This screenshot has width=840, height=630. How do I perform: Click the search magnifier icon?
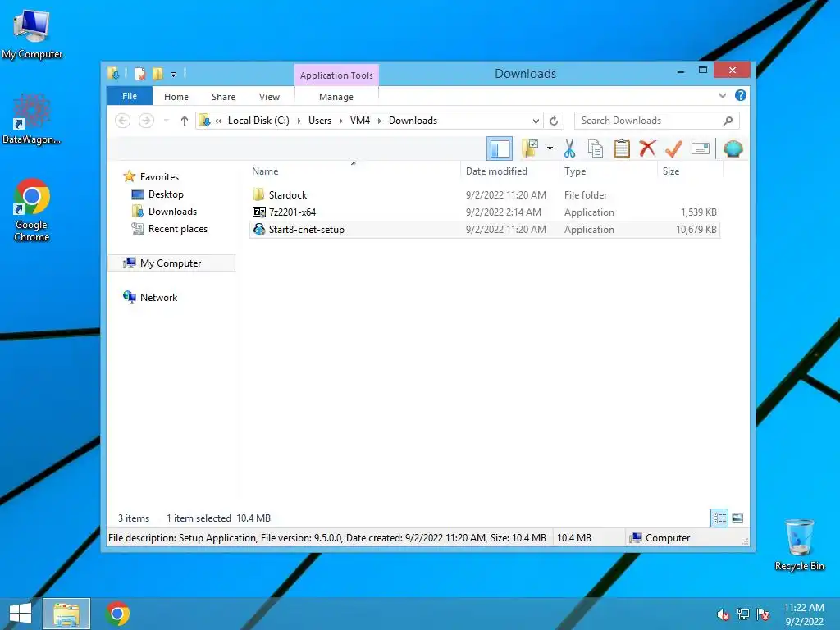[x=728, y=121]
